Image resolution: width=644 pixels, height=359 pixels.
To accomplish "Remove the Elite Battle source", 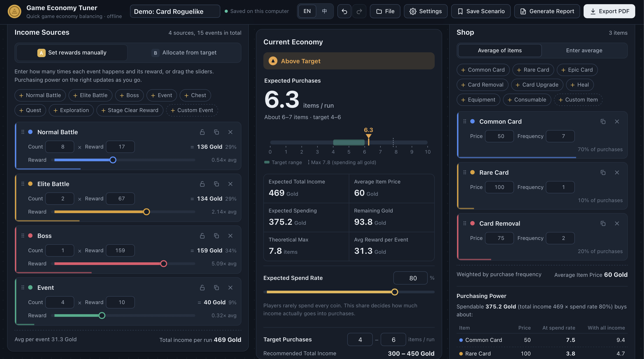I will click(x=230, y=184).
